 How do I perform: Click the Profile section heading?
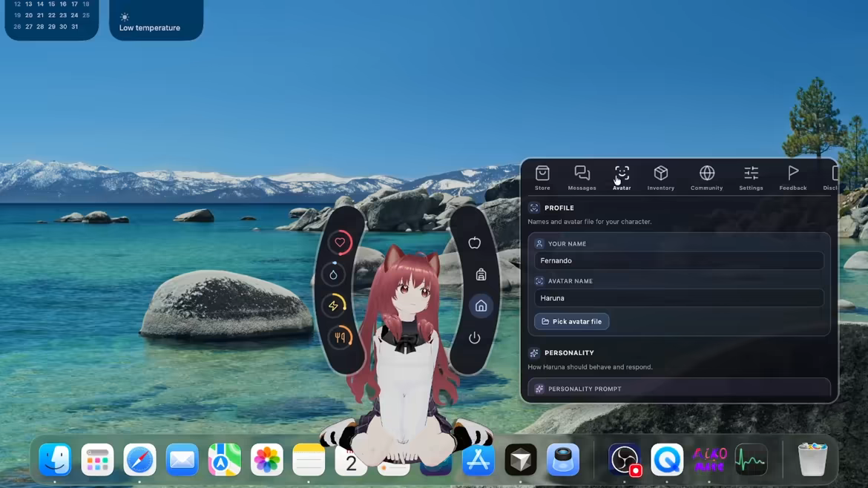pyautogui.click(x=559, y=208)
